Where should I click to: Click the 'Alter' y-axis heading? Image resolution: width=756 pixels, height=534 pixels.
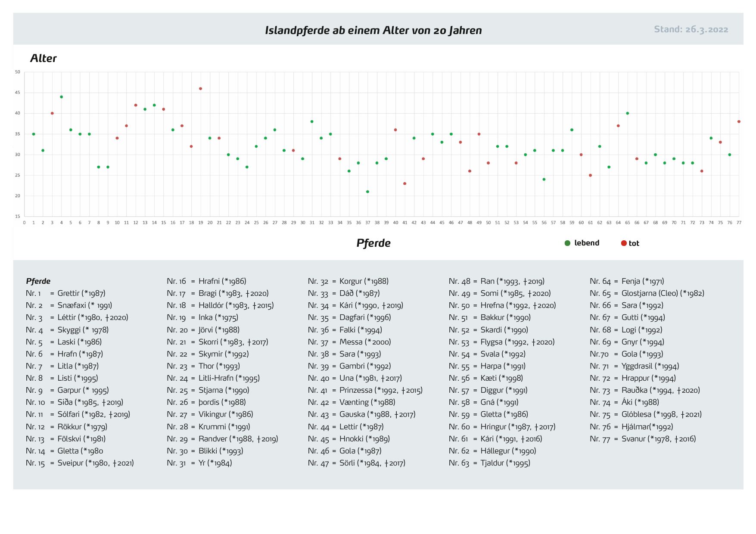coord(44,59)
